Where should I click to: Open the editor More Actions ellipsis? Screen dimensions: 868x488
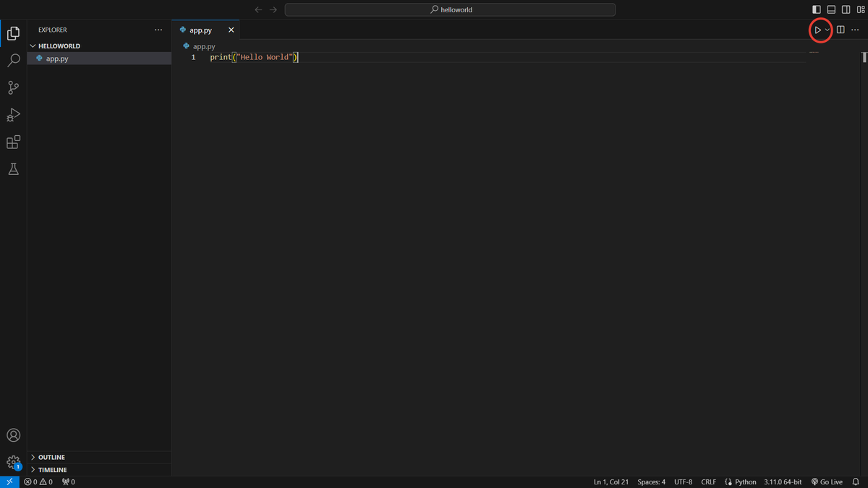point(855,30)
